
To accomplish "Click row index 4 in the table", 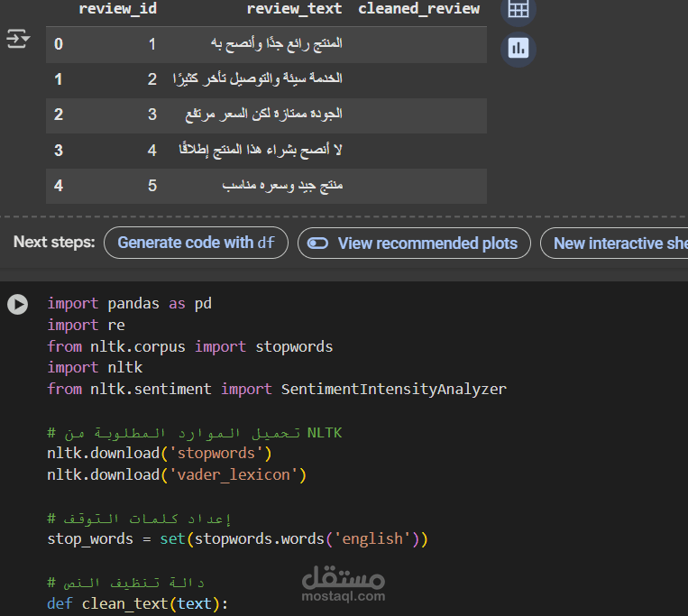I will click(x=59, y=186).
